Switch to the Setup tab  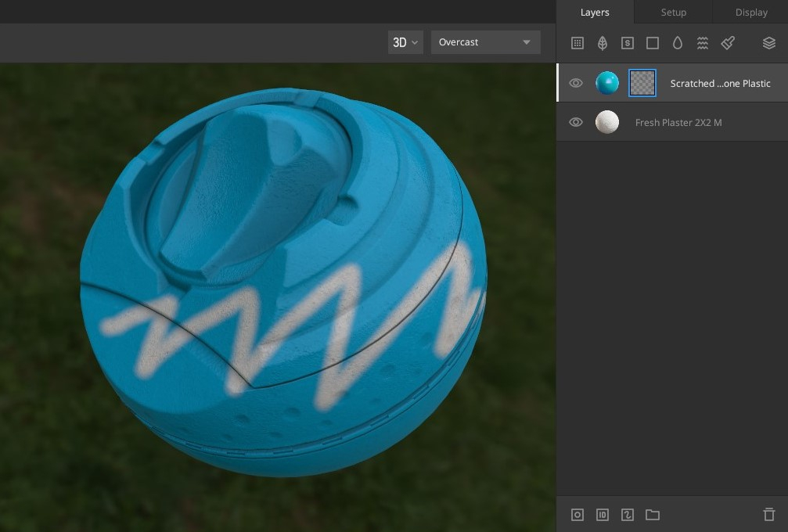673,12
